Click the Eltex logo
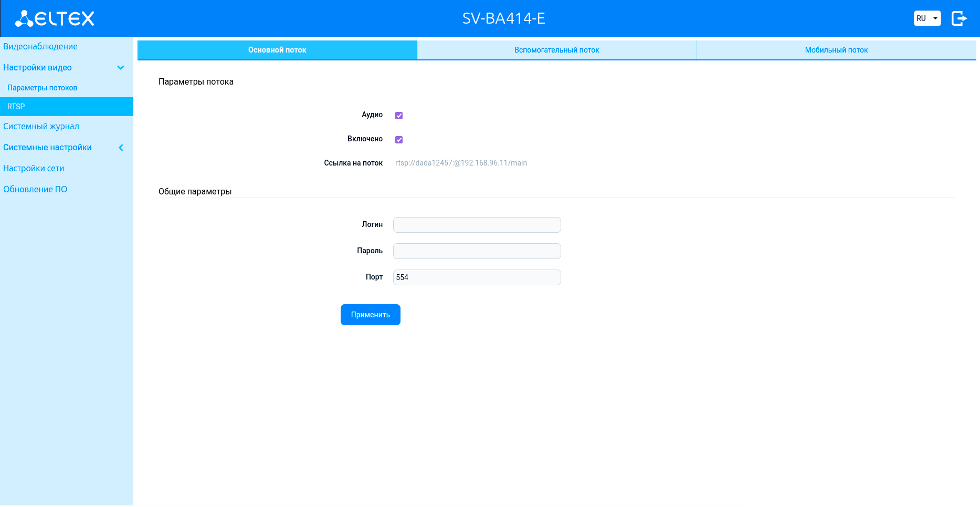The width and height of the screenshot is (980, 507). click(x=55, y=18)
